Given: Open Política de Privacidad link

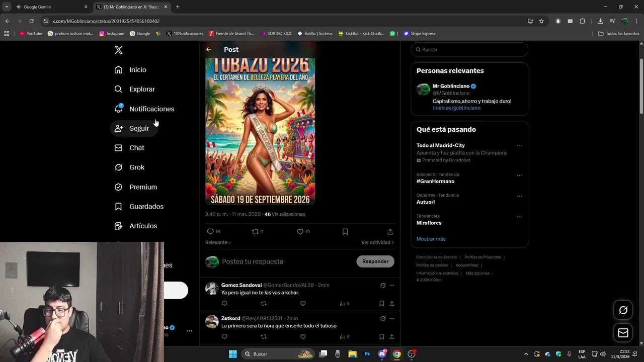Looking at the screenshot, I should [x=482, y=257].
